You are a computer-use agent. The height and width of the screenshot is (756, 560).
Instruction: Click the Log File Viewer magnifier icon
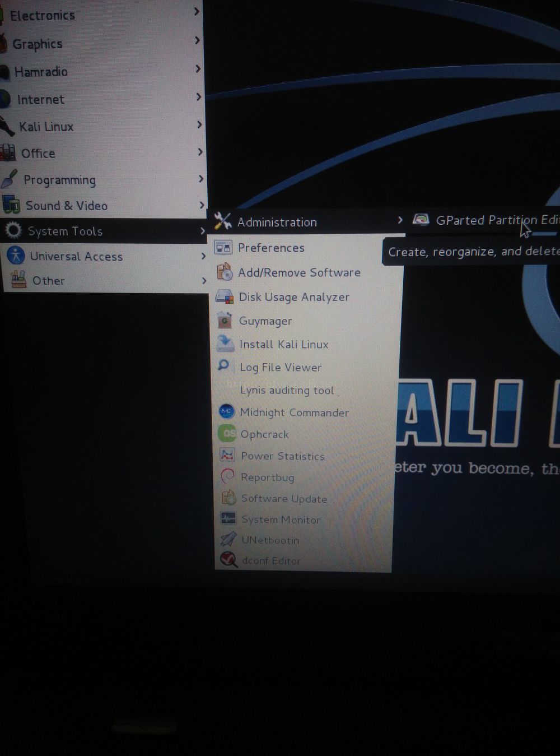point(223,366)
